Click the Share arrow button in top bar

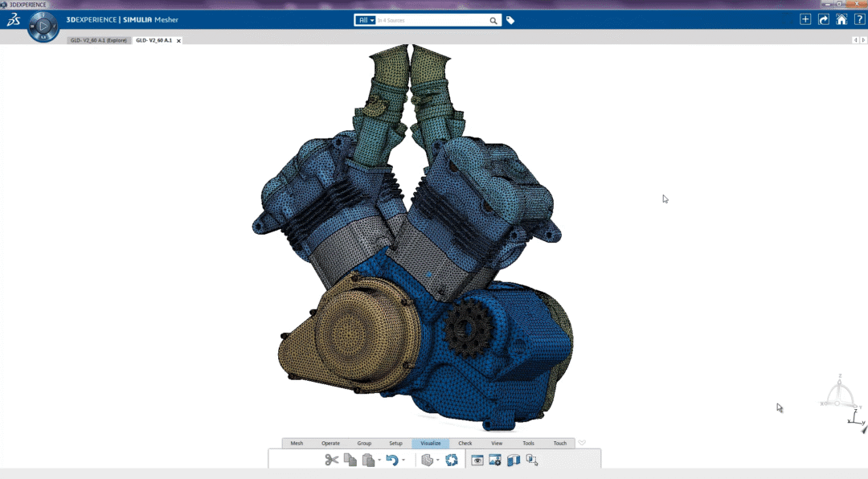pyautogui.click(x=824, y=19)
